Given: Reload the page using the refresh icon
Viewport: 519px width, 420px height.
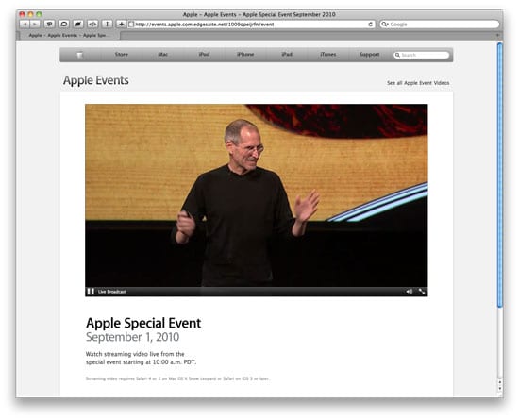Looking at the screenshot, I should tap(371, 25).
